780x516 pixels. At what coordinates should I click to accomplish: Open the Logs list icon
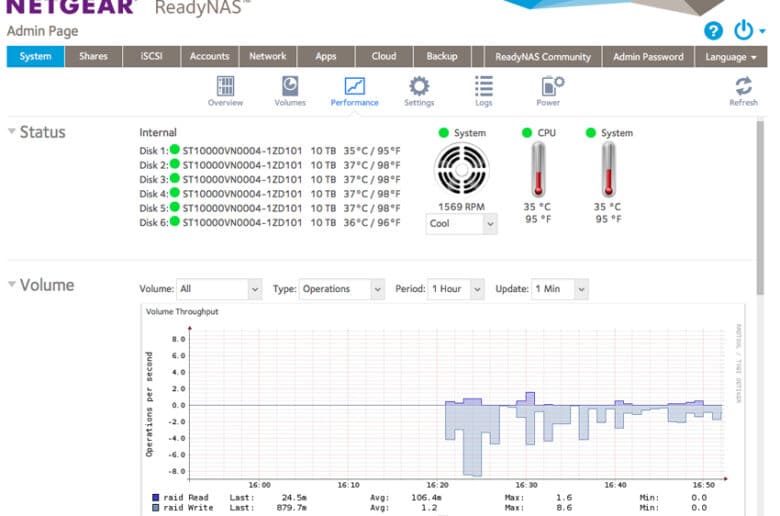click(x=484, y=86)
